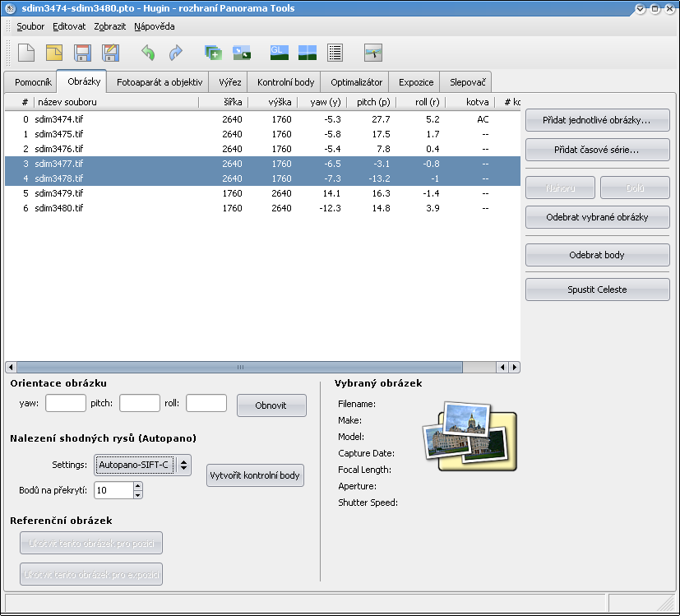Open the Optimalizátor tab
Screen dimensions: 680x616
356,83
